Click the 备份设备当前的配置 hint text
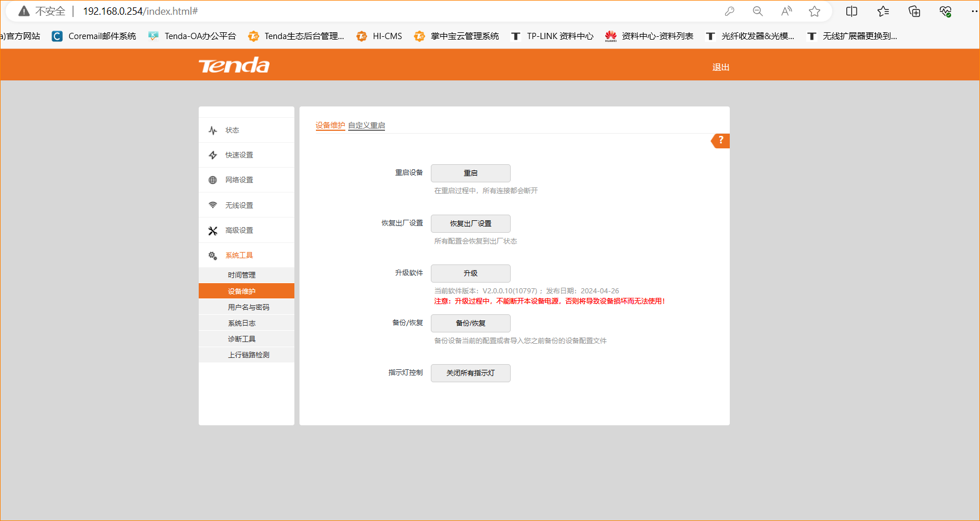The height and width of the screenshot is (521, 980). pyautogui.click(x=520, y=341)
